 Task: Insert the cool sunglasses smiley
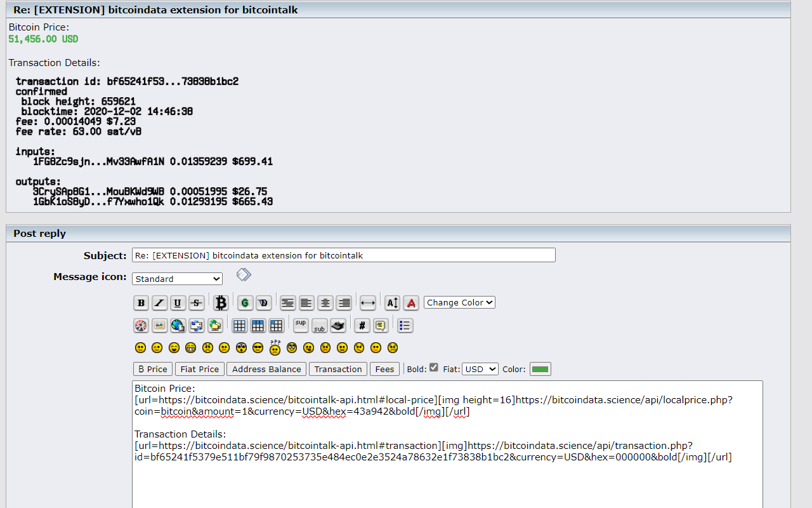click(x=258, y=348)
